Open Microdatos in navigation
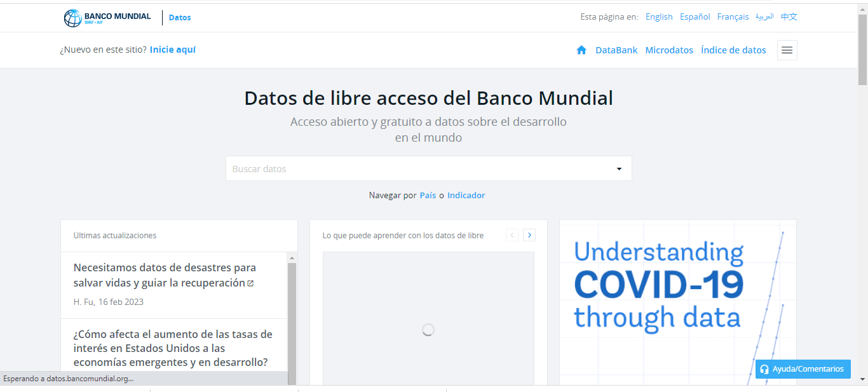868x392 pixels. coord(669,50)
